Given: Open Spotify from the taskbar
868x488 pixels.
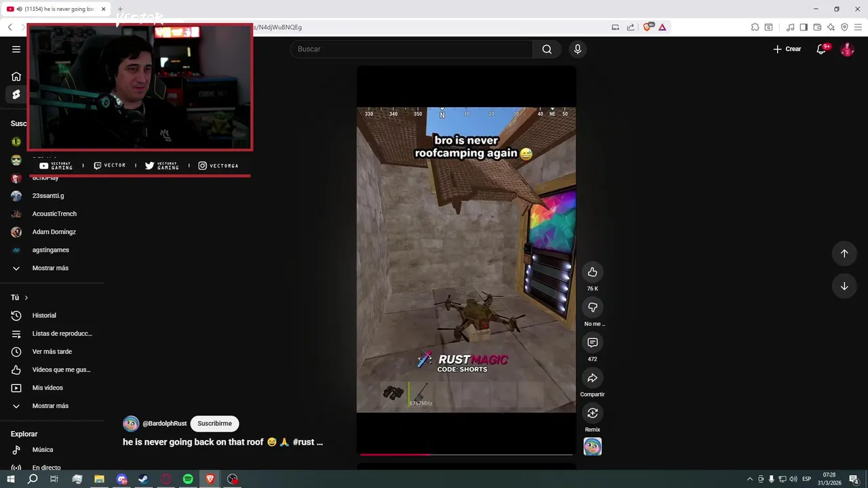Looking at the screenshot, I should tap(188, 479).
